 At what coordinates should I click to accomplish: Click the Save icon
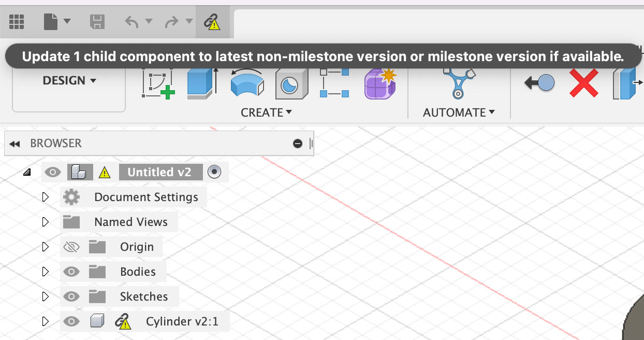click(x=96, y=22)
